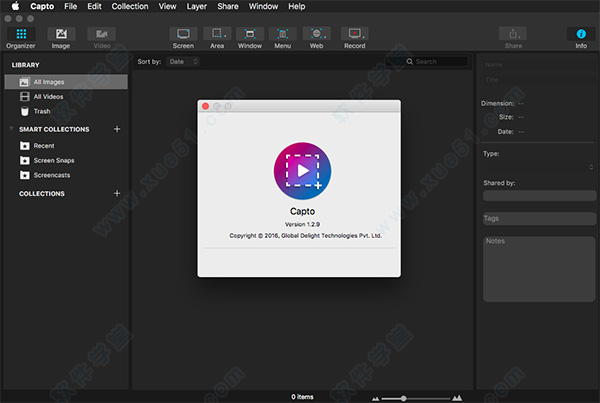Open the Window menu
Screen dimensions: 600x403
click(x=263, y=6)
